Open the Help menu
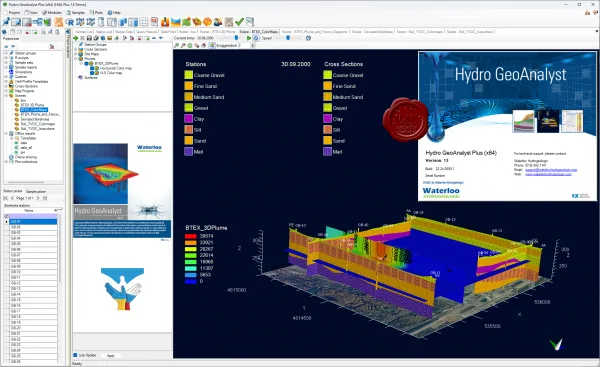The width and height of the screenshot is (600, 367). click(114, 13)
